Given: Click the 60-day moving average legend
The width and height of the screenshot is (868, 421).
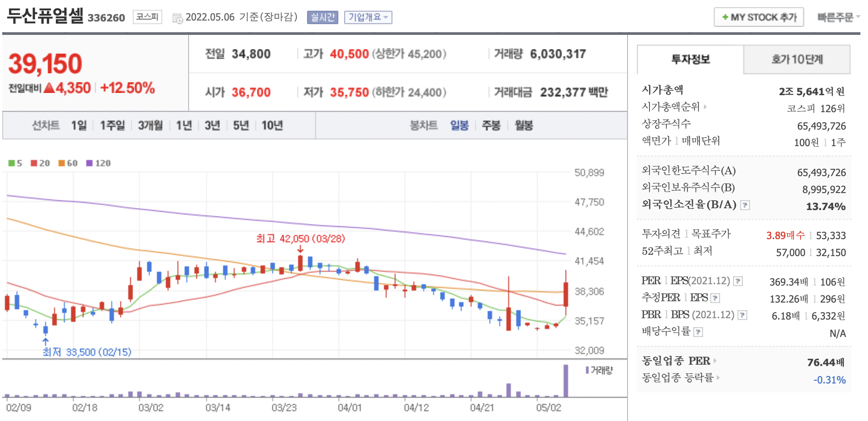Looking at the screenshot, I should tap(68, 163).
